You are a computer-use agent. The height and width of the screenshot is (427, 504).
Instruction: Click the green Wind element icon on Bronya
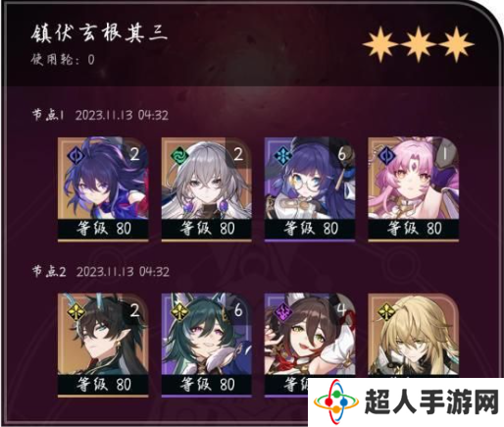(177, 154)
